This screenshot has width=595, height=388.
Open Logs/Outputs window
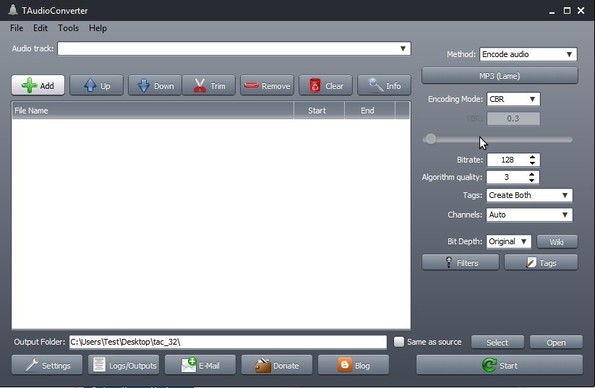tap(124, 365)
